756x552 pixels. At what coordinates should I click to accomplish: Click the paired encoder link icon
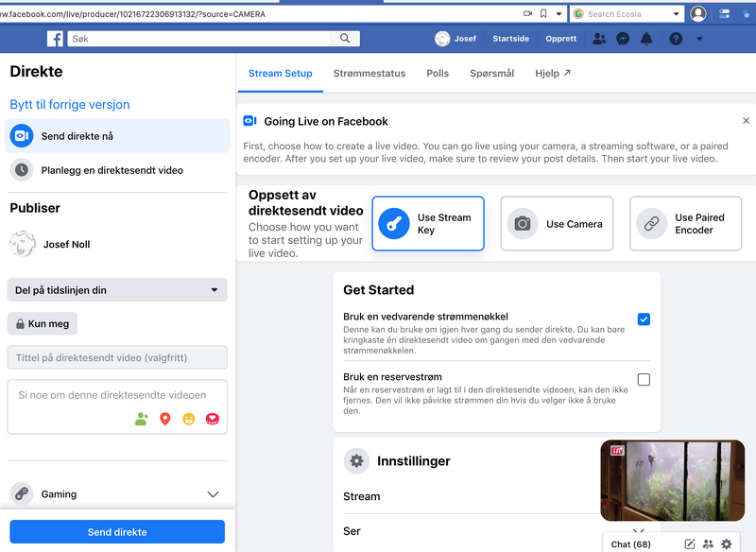tap(651, 224)
